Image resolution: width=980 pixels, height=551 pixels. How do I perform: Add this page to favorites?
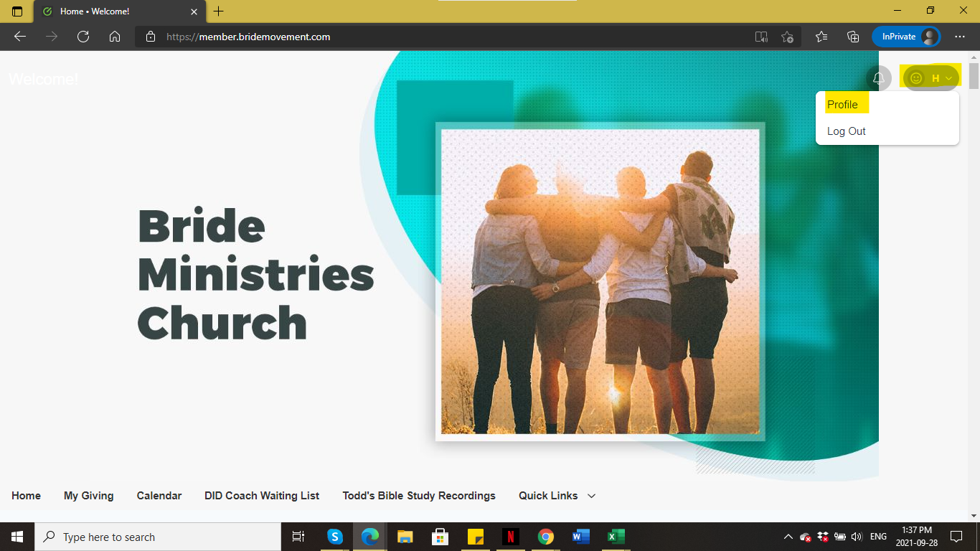[788, 37]
